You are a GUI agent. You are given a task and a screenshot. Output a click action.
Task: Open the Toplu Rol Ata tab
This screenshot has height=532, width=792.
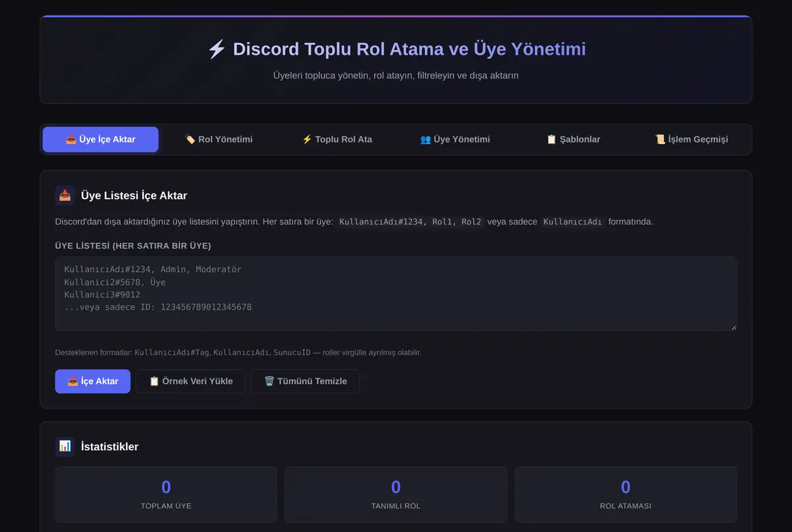[x=337, y=139]
